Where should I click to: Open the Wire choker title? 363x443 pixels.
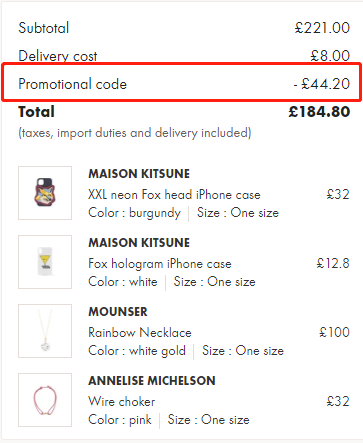point(122,402)
